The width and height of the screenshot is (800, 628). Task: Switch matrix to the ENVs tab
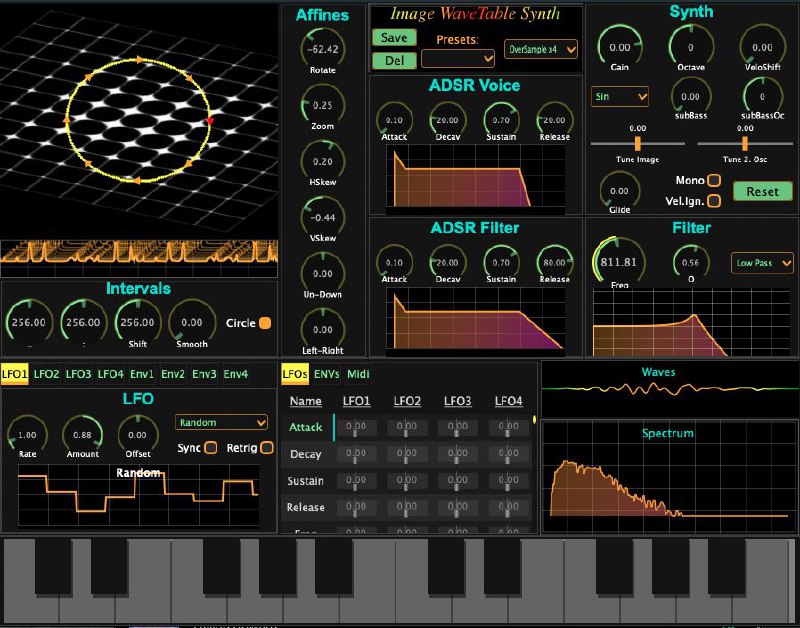[x=327, y=374]
